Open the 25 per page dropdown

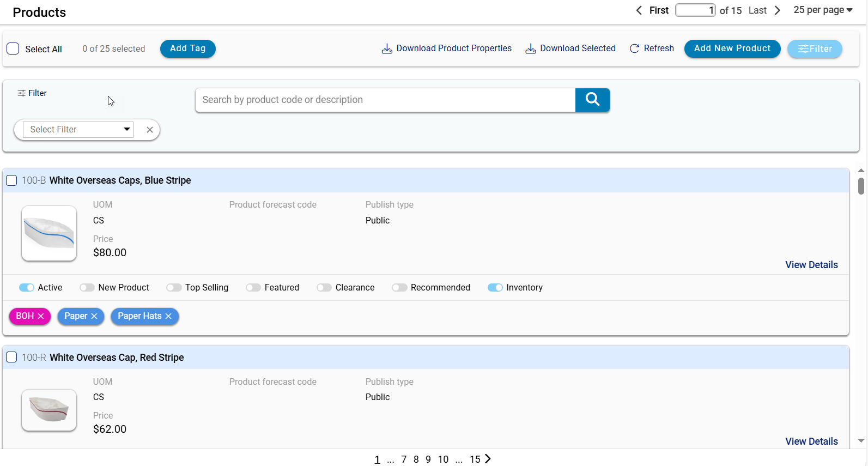pos(823,10)
